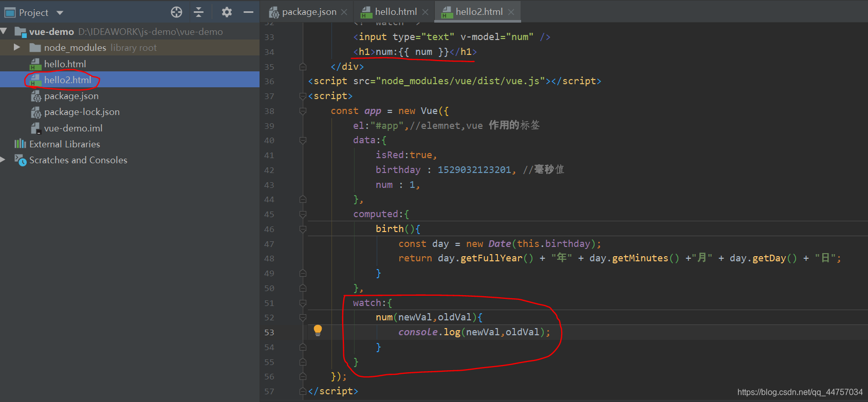Click the External Libraries icon
This screenshot has height=402, width=868.
[20, 144]
